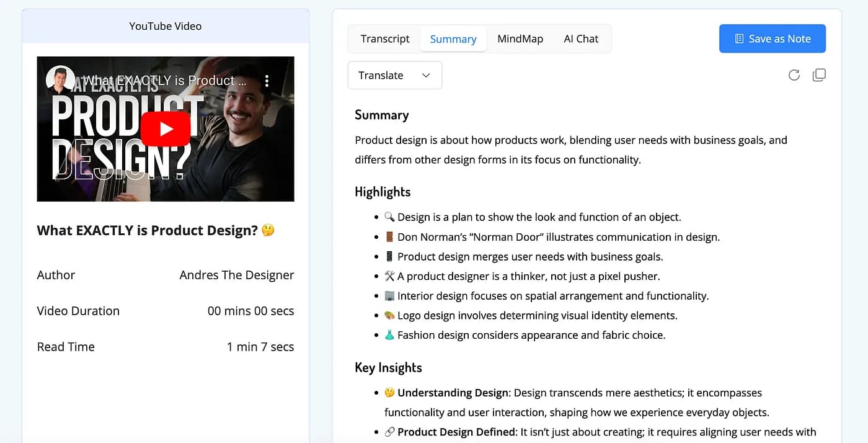Click the Key Insights heading
The image size is (868, 443).
[x=388, y=367]
